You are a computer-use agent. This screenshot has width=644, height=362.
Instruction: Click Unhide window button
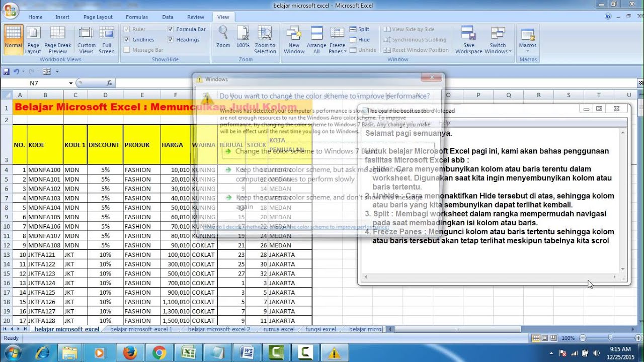(362, 50)
